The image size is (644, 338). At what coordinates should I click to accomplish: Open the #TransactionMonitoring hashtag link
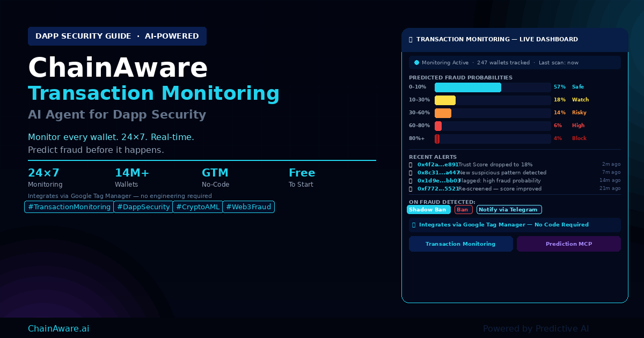click(x=69, y=207)
